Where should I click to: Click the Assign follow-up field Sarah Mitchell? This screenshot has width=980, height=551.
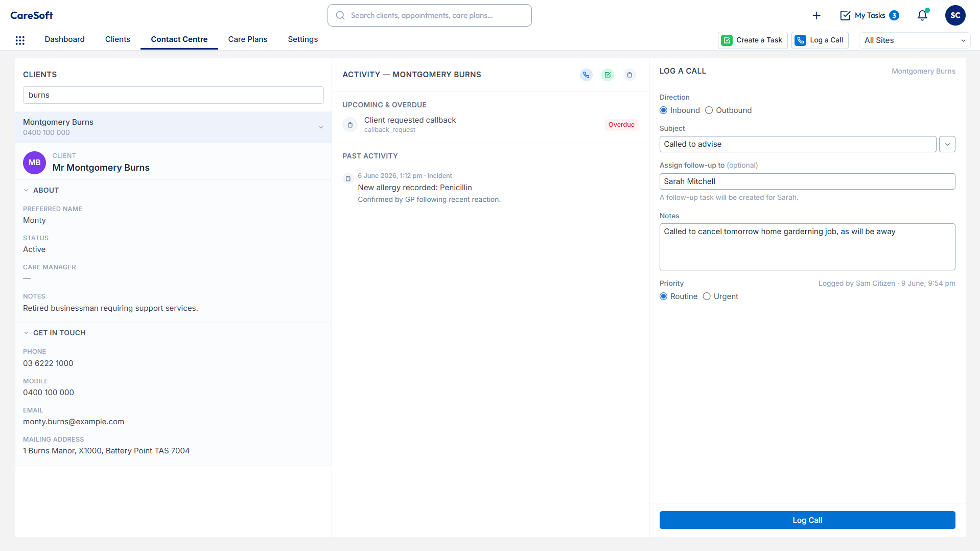807,181
